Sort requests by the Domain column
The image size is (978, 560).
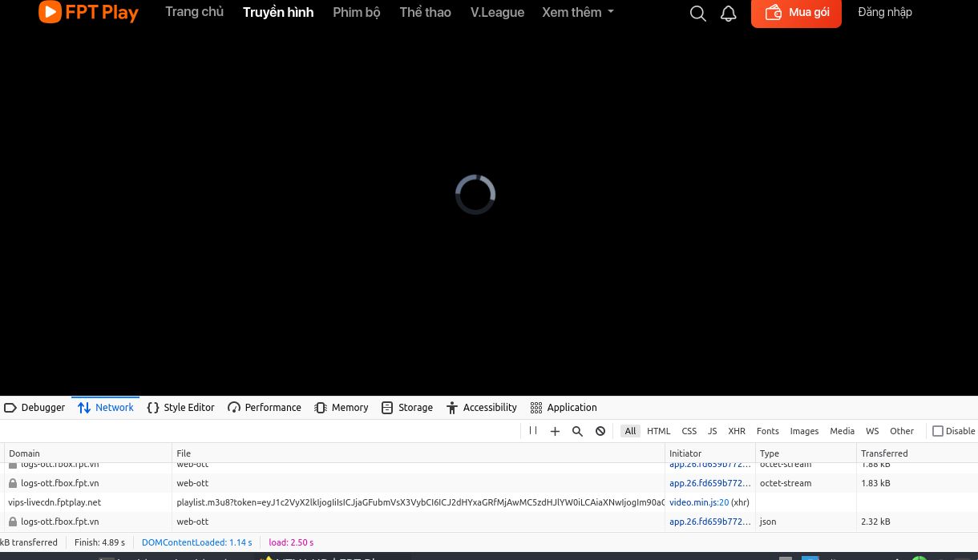point(24,453)
